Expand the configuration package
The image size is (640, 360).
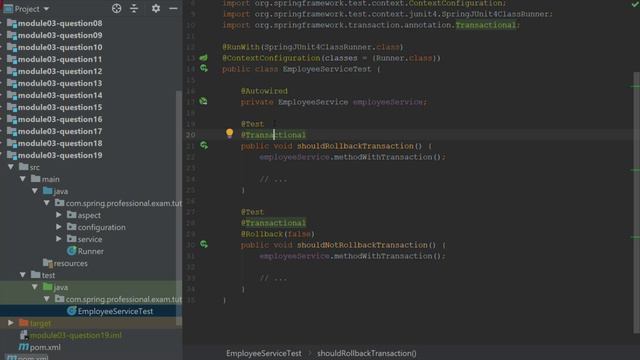coord(59,227)
